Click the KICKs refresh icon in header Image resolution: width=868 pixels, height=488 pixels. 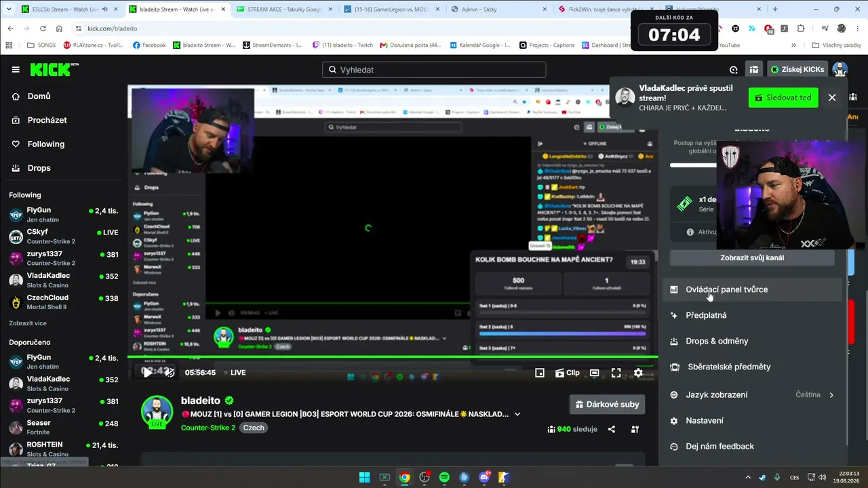[x=734, y=70]
